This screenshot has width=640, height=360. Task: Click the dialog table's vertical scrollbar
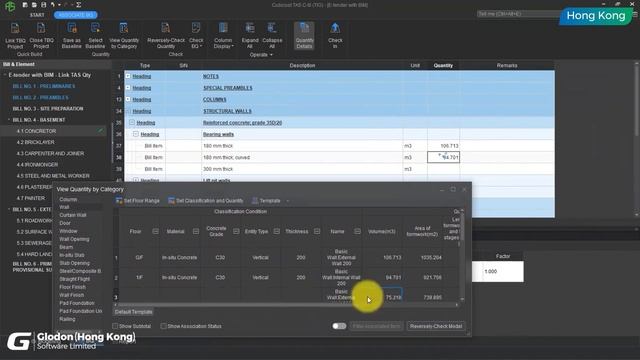[462, 255]
